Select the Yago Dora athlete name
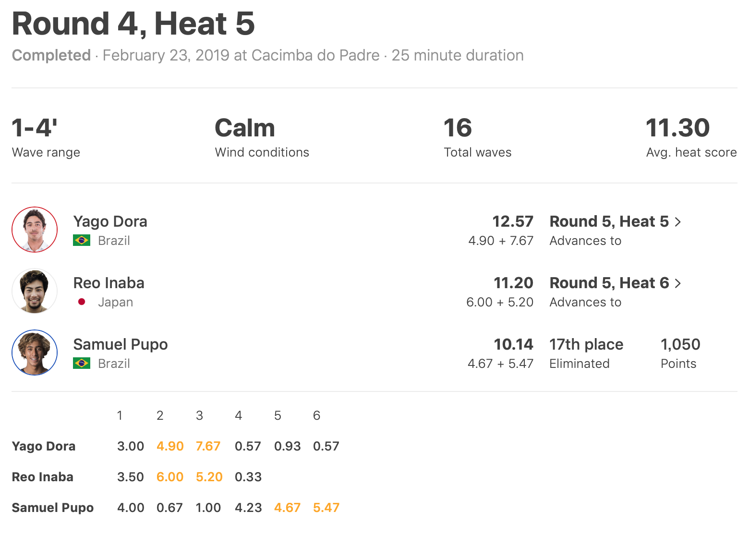 pos(110,221)
